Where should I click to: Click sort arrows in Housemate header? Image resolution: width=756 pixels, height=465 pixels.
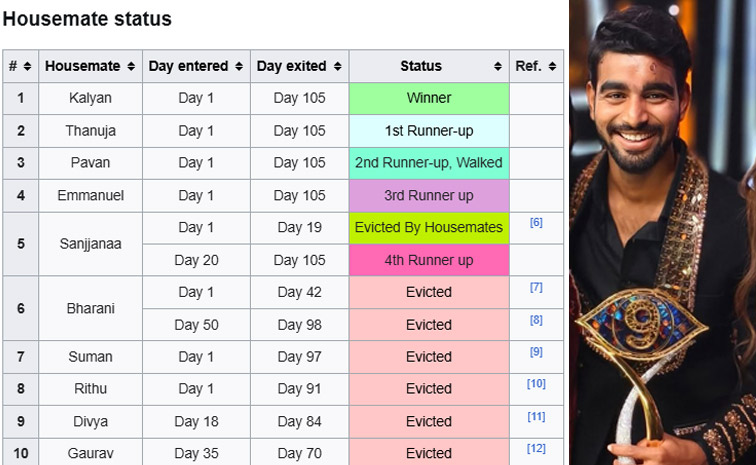click(130, 66)
